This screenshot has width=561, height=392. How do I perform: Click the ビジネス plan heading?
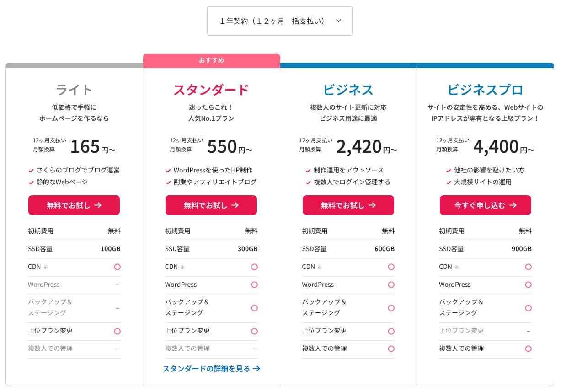pos(348,90)
